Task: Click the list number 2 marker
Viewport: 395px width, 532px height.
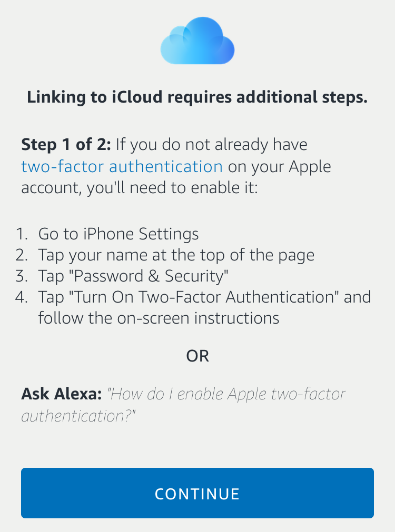Action: pos(22,256)
